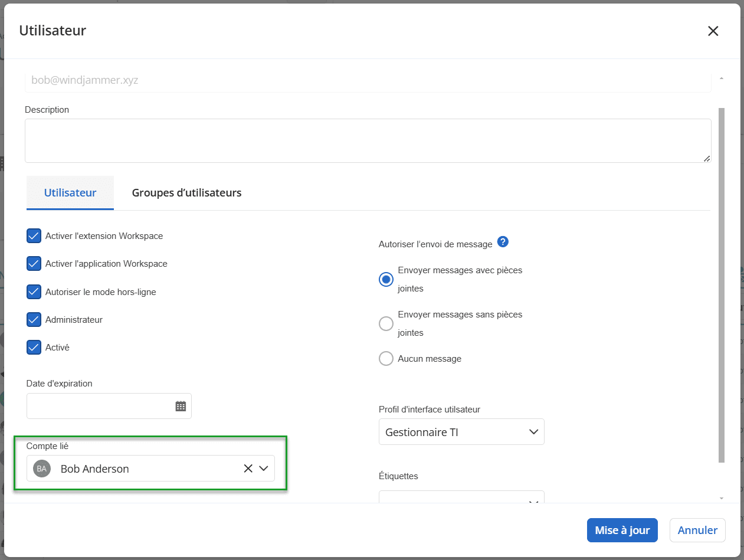Uncheck Activer l'extension Workspace

34,236
